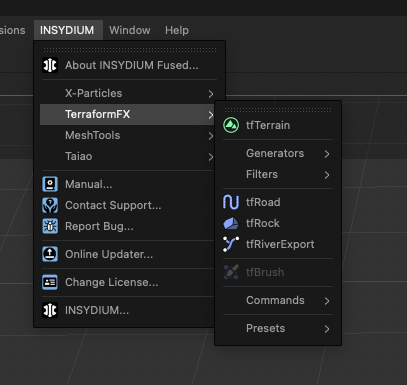Click the Report Bug beetle icon
The width and height of the screenshot is (407, 385).
(x=50, y=226)
